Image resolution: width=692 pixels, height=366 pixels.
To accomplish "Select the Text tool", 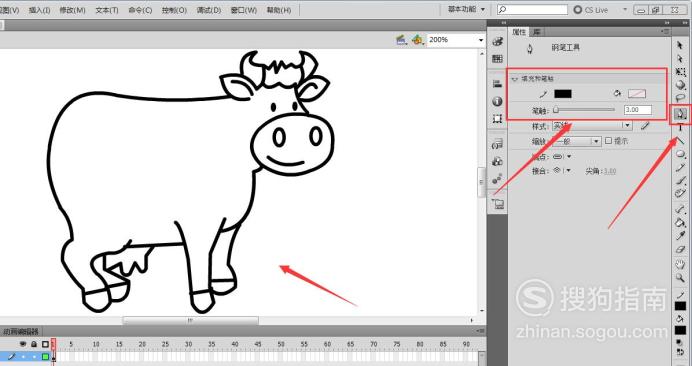I will 680,128.
